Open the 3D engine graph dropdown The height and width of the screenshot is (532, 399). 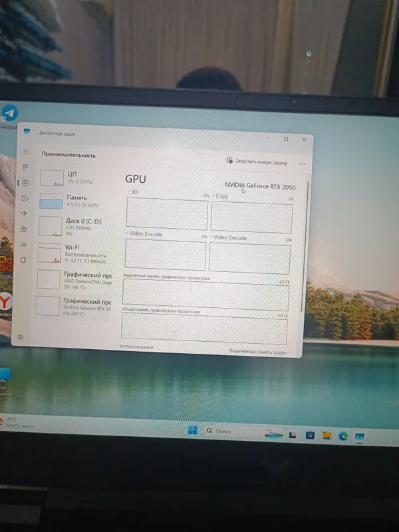[132, 192]
